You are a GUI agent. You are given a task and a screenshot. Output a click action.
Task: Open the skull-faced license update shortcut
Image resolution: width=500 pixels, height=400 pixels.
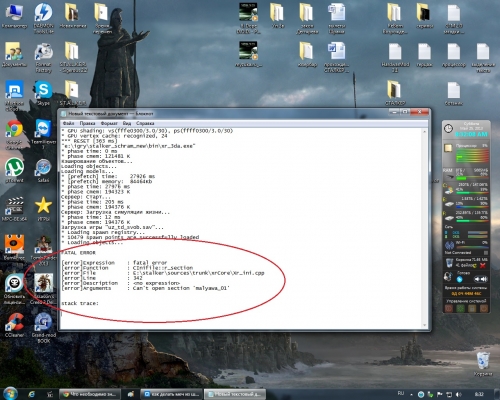14,289
